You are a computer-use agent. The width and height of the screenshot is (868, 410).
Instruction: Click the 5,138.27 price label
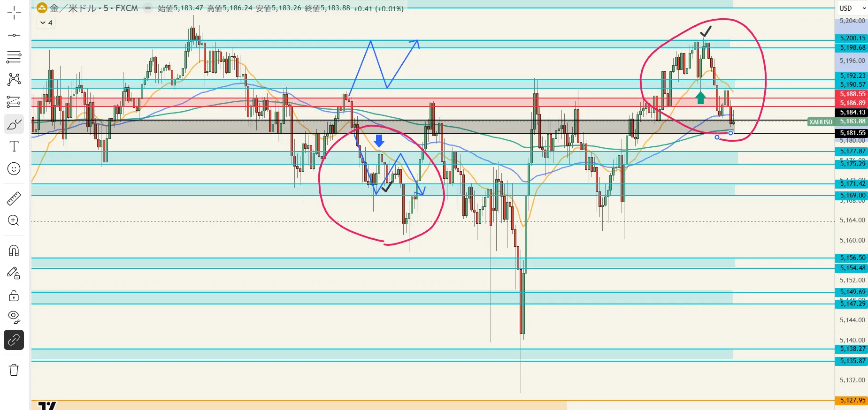(x=853, y=349)
